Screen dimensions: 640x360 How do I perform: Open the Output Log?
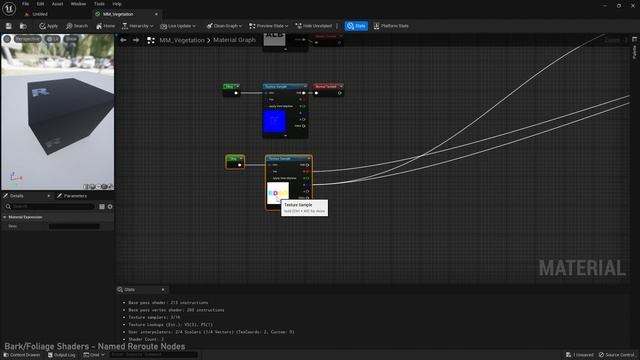click(62, 355)
